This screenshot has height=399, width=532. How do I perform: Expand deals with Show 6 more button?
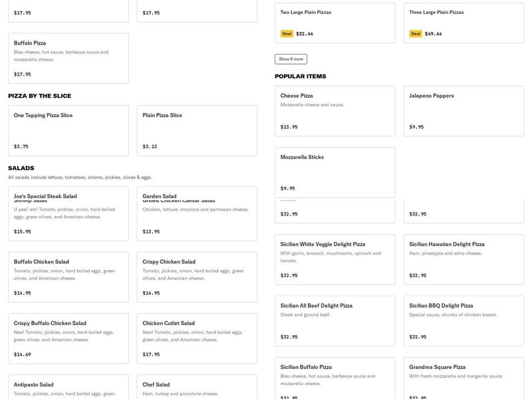click(x=291, y=59)
